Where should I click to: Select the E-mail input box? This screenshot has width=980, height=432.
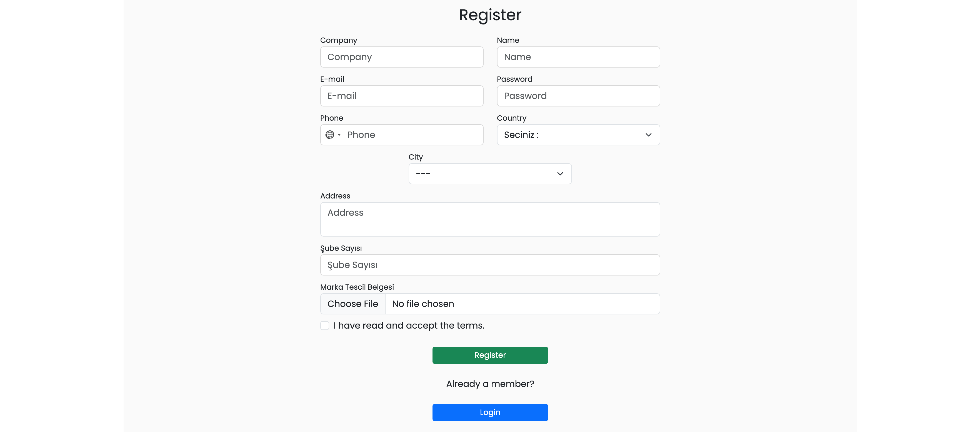coord(401,96)
